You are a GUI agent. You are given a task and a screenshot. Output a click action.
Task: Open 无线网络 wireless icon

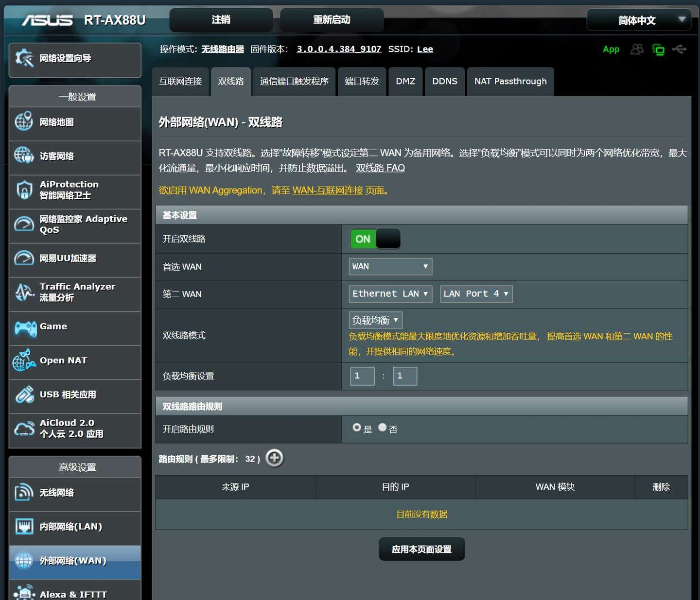pyautogui.click(x=24, y=492)
